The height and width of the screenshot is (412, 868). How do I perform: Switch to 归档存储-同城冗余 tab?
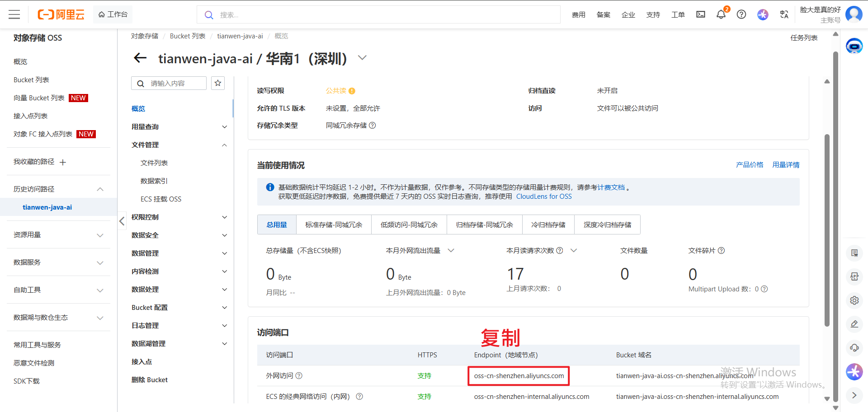tap(485, 225)
